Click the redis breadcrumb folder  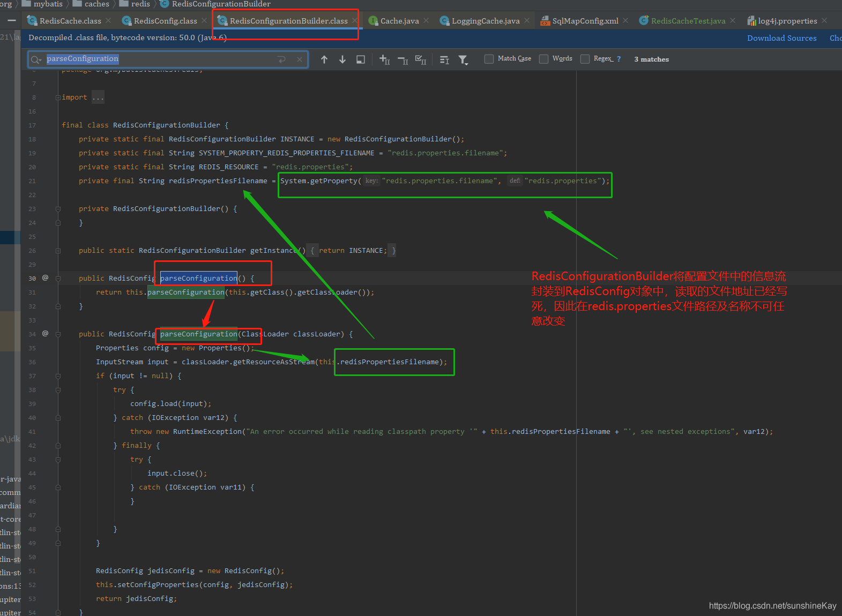tap(135, 4)
